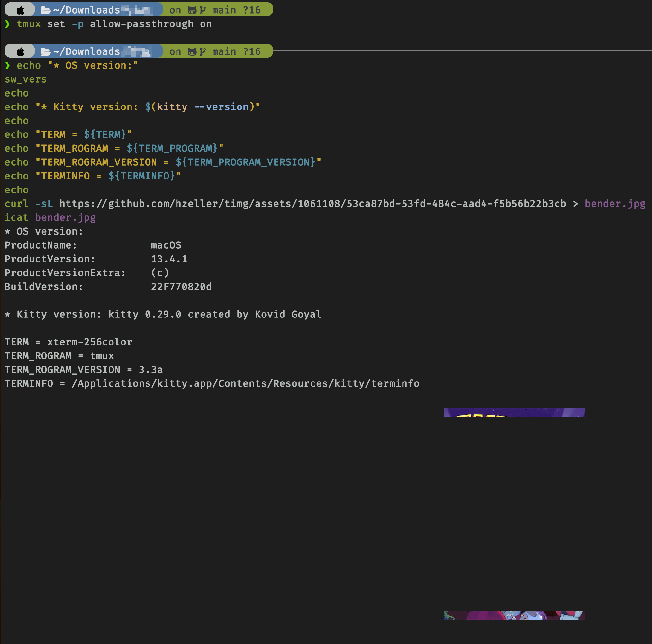Click the prompt arrow before the tmux command
The height and width of the screenshot is (644, 652).
[7, 24]
